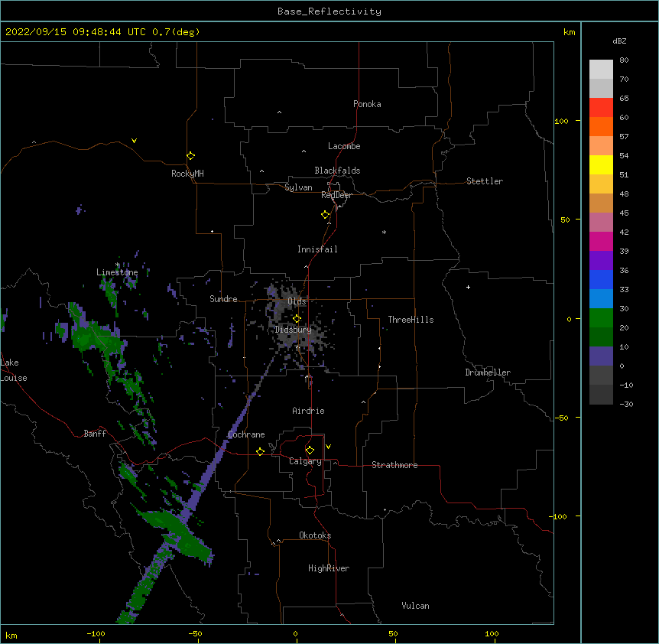Click the Didsbury label

pyautogui.click(x=294, y=330)
